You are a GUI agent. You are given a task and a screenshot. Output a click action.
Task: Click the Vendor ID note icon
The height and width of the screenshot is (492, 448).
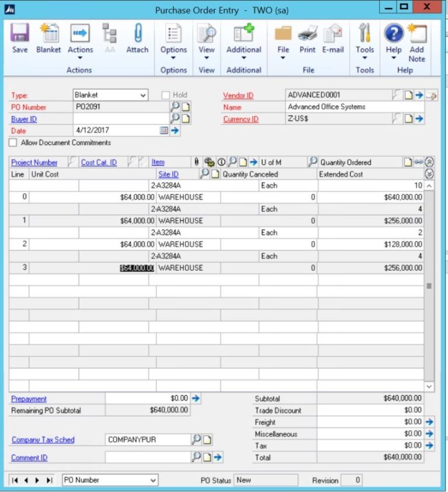408,95
